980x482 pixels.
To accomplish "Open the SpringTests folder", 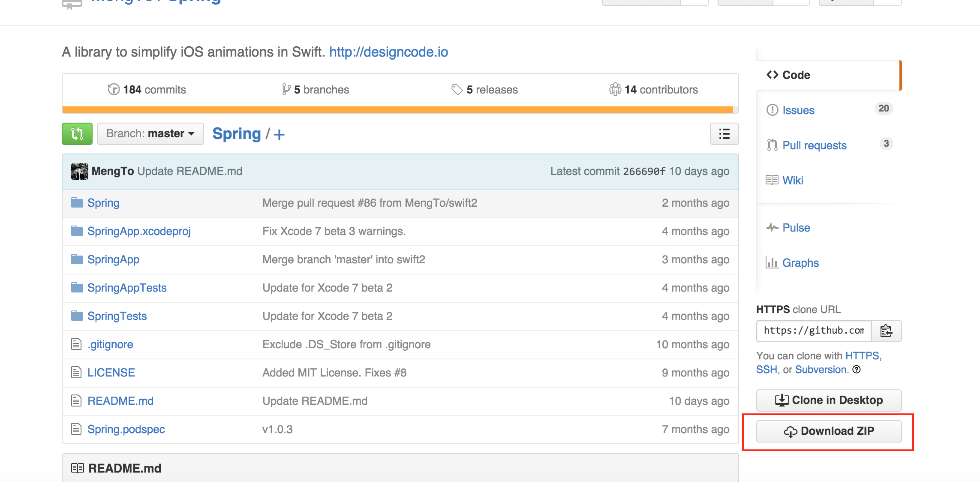I will point(117,316).
